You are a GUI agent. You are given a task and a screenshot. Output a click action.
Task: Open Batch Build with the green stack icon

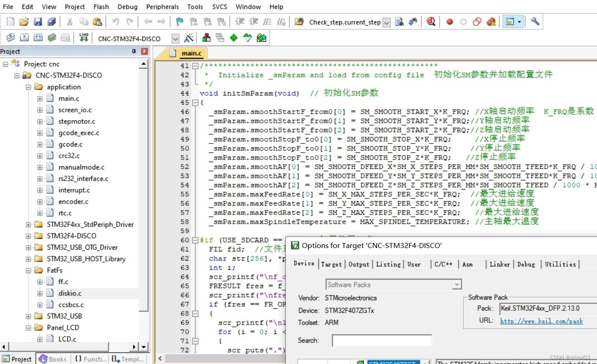(x=52, y=38)
